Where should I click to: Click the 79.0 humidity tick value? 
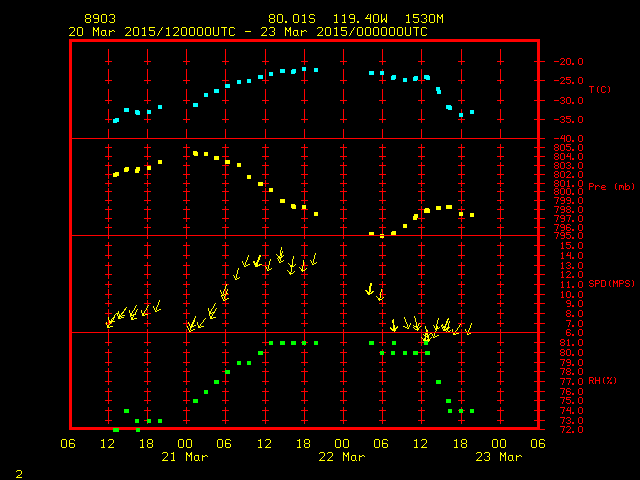pos(572,362)
